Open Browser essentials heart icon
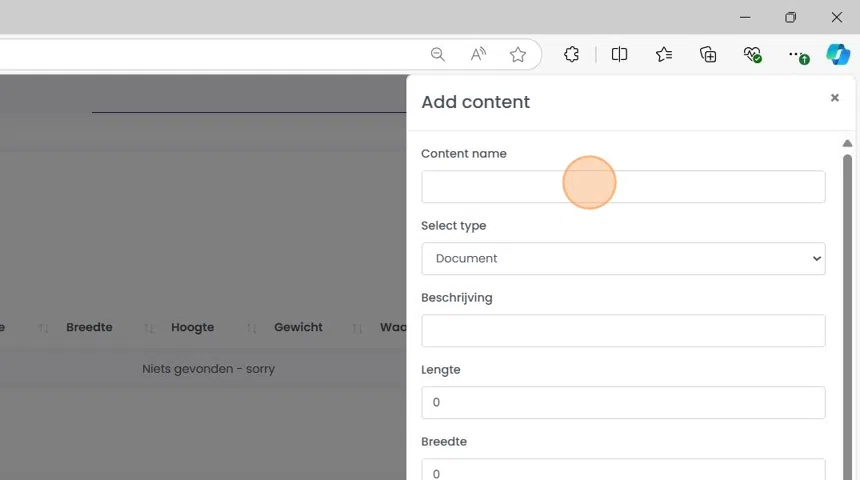 (752, 55)
